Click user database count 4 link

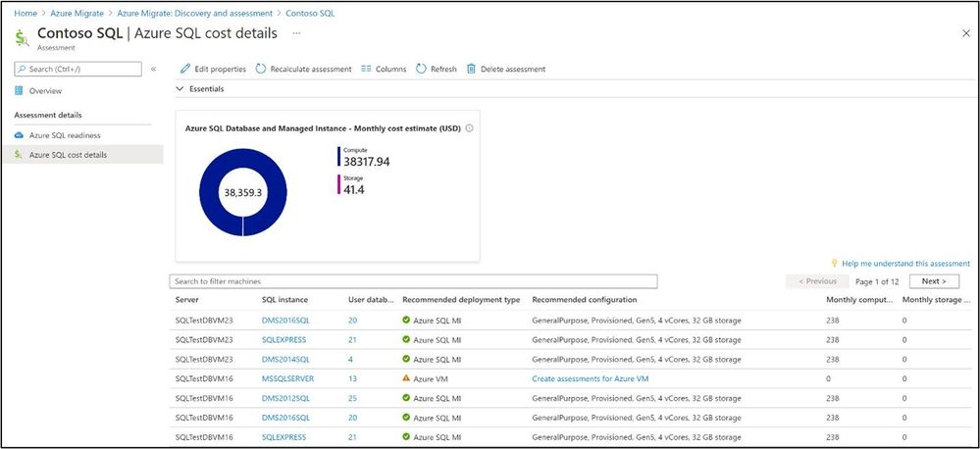tap(350, 359)
